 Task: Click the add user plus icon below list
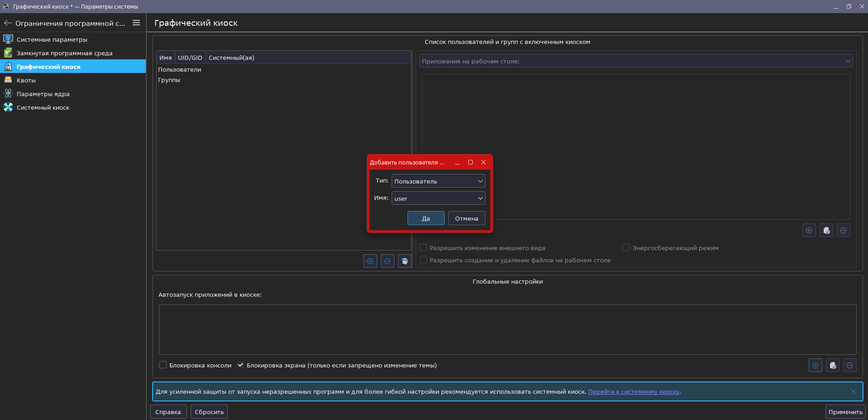[370, 261]
